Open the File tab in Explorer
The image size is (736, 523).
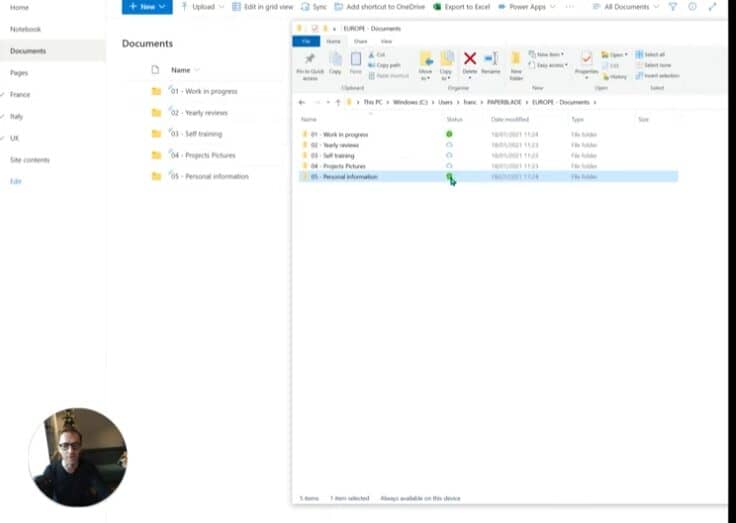[306, 41]
